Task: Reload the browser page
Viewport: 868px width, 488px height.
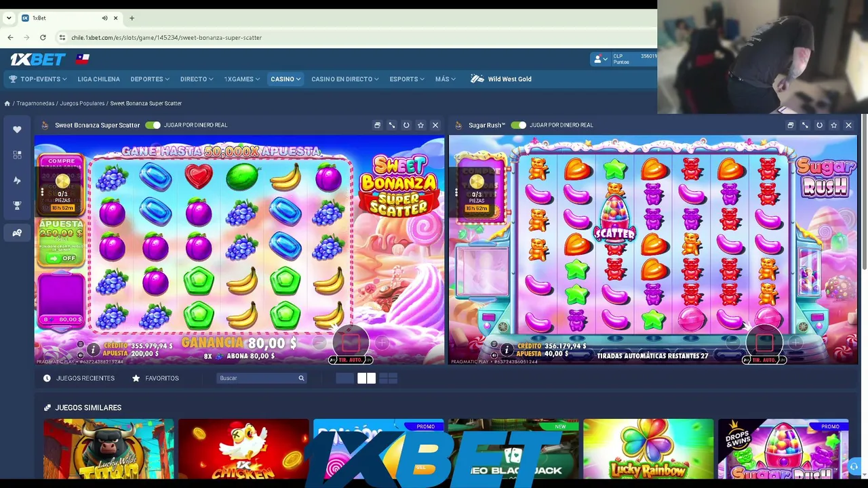Action: (43, 37)
